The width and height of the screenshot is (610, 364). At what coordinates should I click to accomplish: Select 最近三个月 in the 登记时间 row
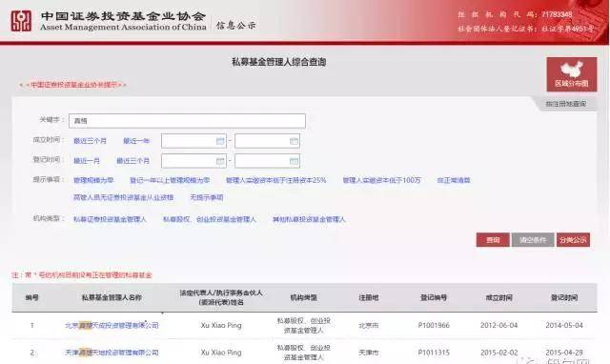coord(132,161)
